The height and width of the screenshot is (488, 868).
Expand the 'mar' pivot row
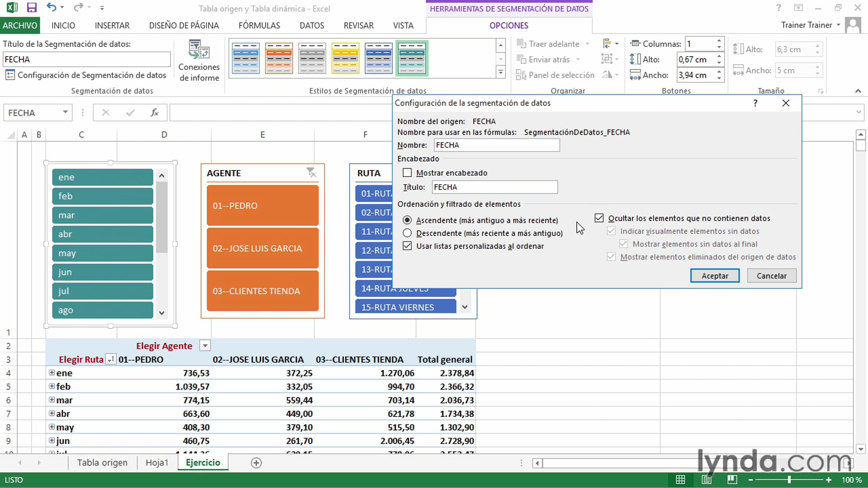[52, 399]
